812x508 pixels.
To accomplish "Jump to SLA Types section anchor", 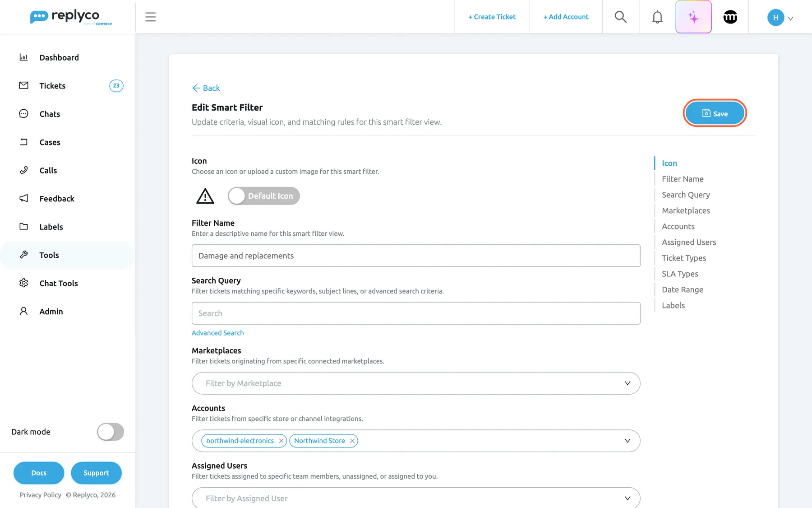I will click(680, 274).
